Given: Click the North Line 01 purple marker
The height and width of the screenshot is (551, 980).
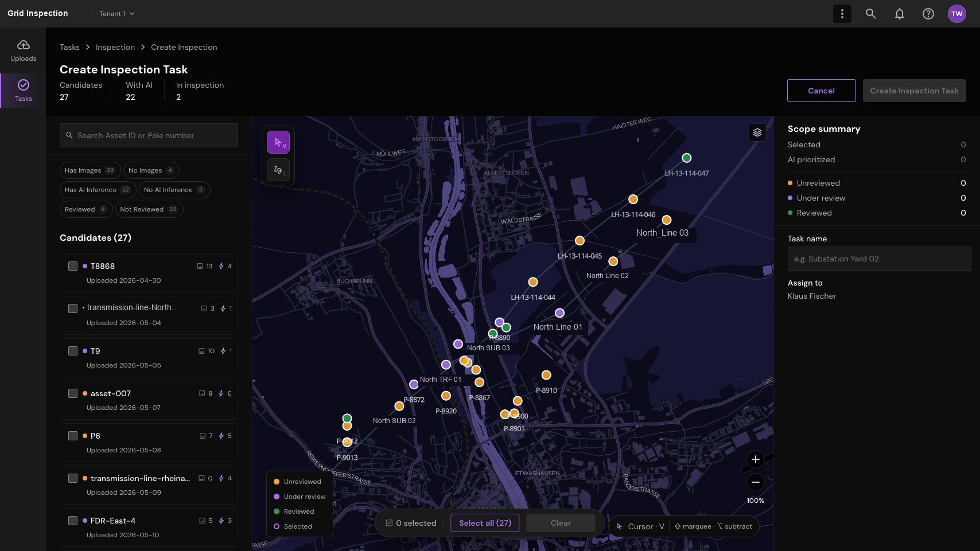Looking at the screenshot, I should pyautogui.click(x=560, y=312).
